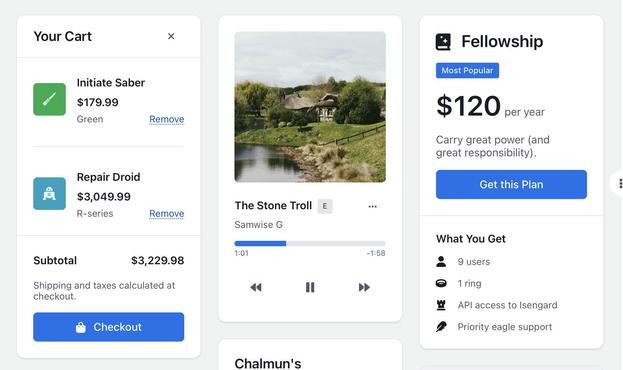Click the Checkout button

coord(108,327)
